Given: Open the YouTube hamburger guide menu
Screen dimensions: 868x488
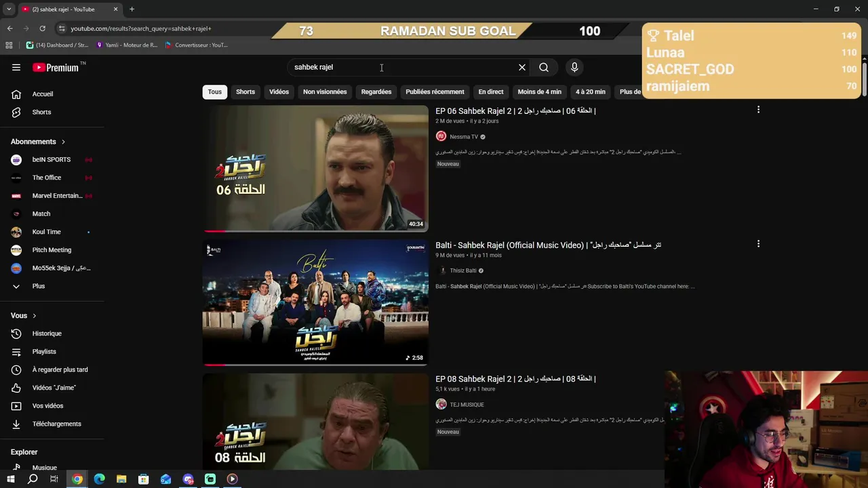Looking at the screenshot, I should click(x=16, y=67).
